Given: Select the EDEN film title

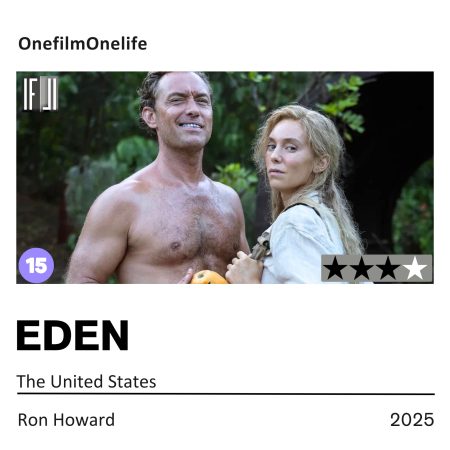Looking at the screenshot, I should click(73, 335).
